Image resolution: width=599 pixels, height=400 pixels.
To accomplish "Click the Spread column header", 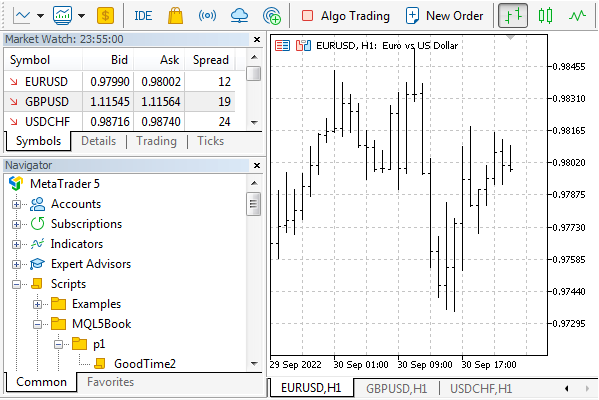I will tap(210, 60).
